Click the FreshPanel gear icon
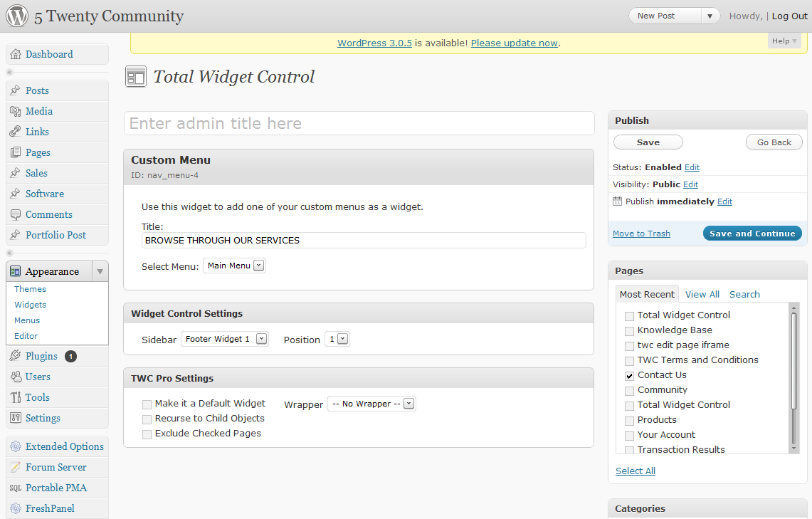The image size is (812, 519). [16, 508]
